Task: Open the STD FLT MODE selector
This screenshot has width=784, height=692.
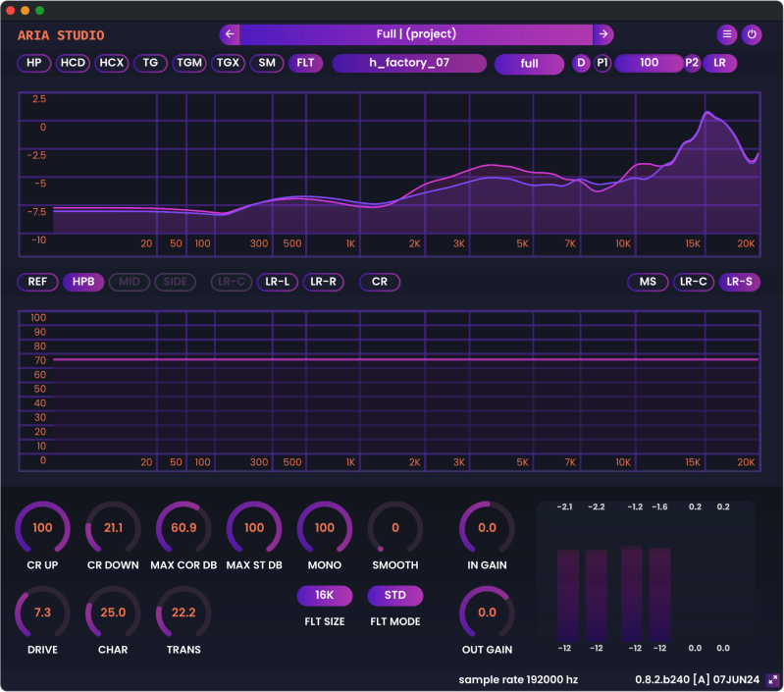Action: point(395,596)
